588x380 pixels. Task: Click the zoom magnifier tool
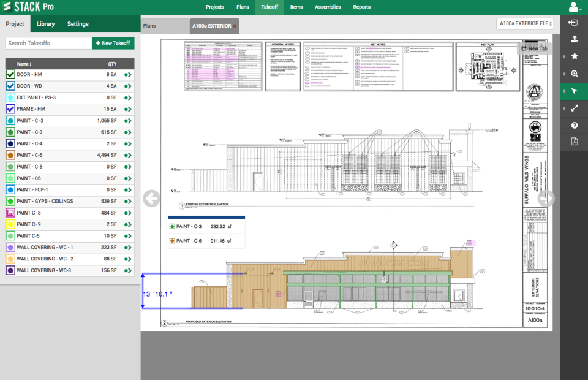click(575, 74)
